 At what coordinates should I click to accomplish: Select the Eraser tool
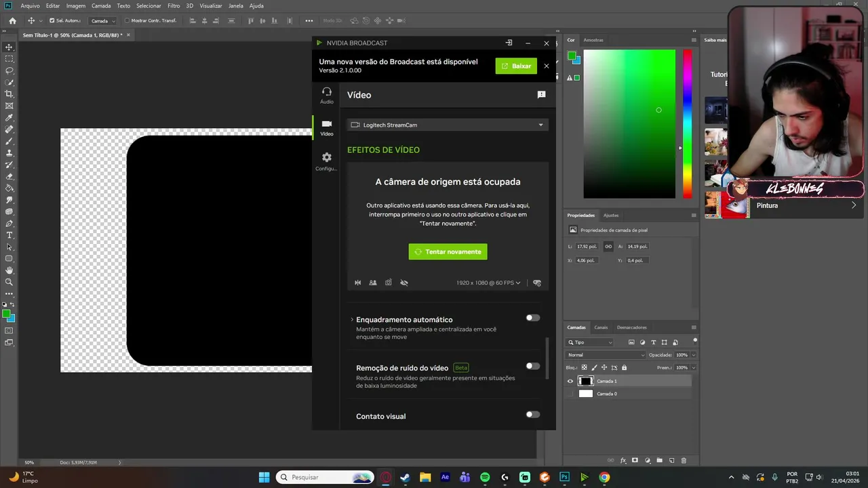(9, 176)
